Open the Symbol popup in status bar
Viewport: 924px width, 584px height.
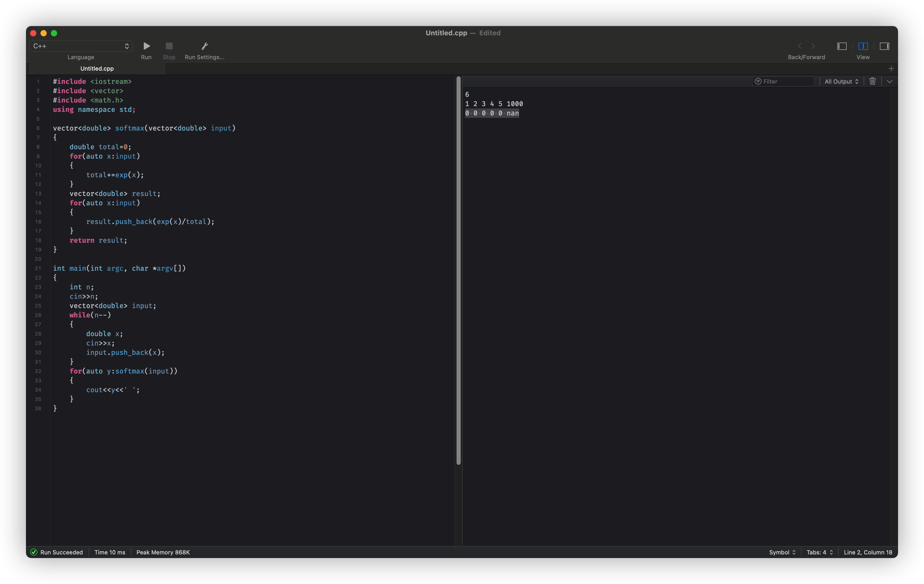782,552
